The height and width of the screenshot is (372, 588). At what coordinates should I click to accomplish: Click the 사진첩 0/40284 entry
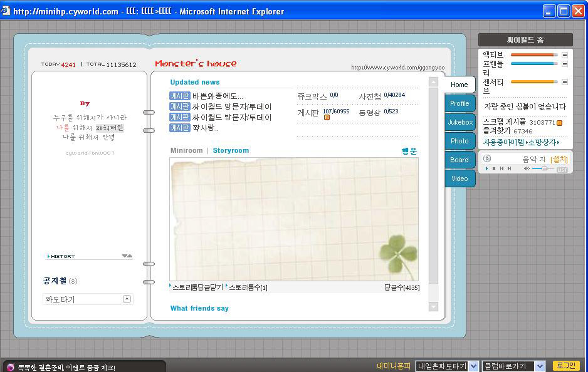point(382,96)
